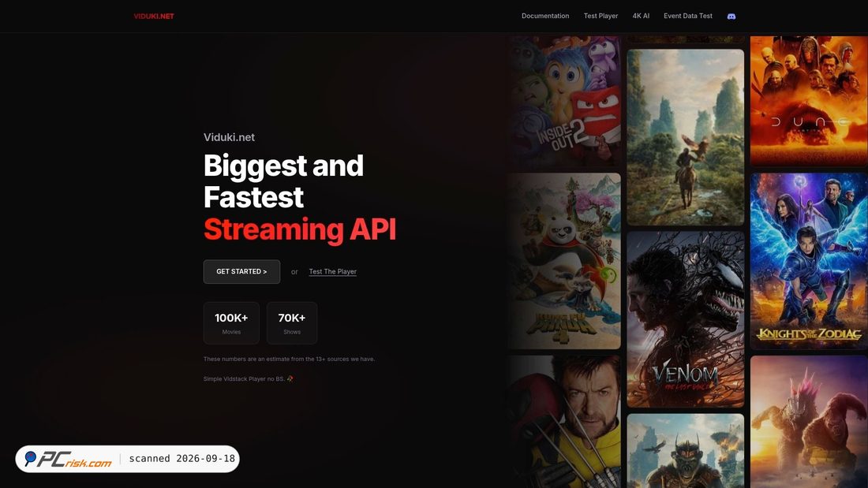Click the 'Streaming API' red headline
The image size is (868, 488).
300,229
